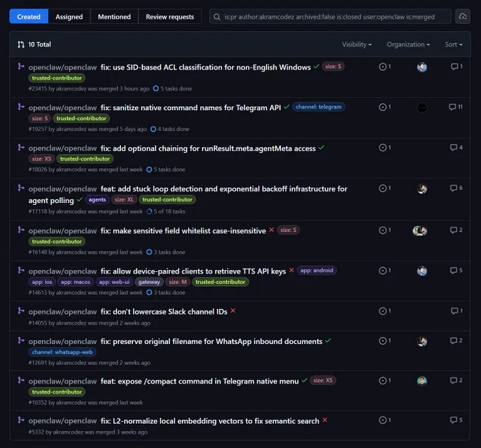Click openclaw/openclaw repo link on WhatsApp row
The image size is (481, 448).
[x=62, y=342]
